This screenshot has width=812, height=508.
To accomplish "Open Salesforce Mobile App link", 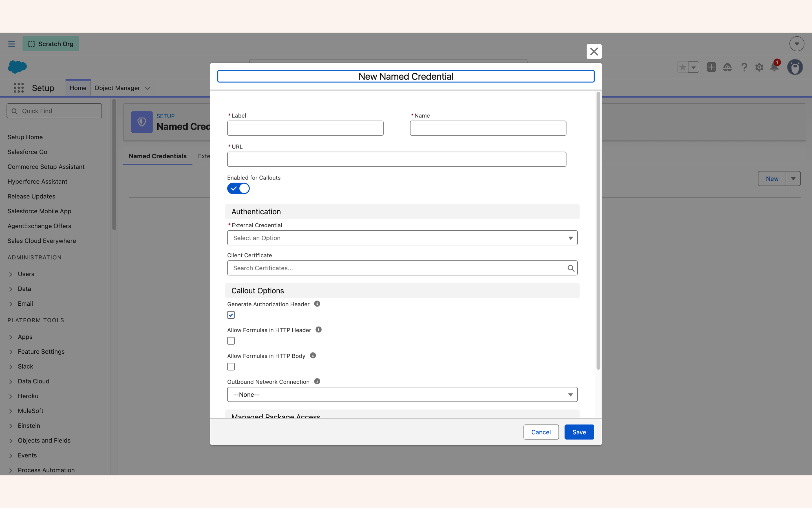I will coord(39,211).
